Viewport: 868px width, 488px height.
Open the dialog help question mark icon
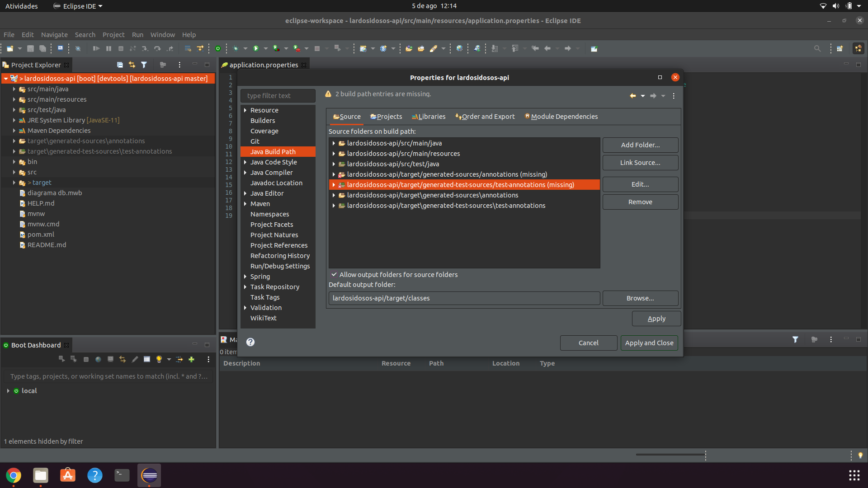click(250, 342)
